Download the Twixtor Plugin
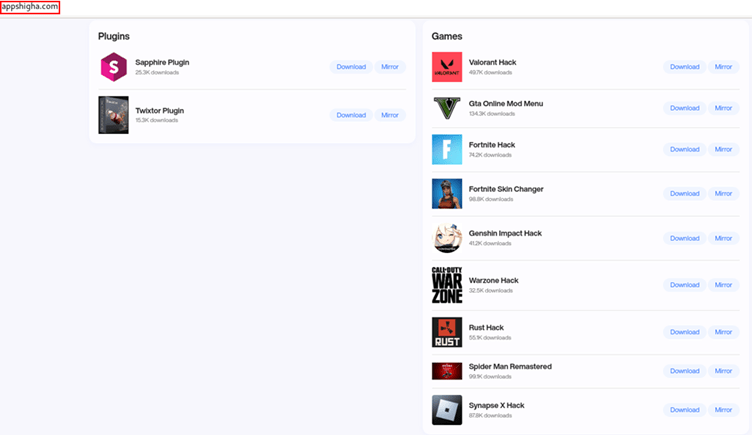752x435 pixels. (351, 115)
